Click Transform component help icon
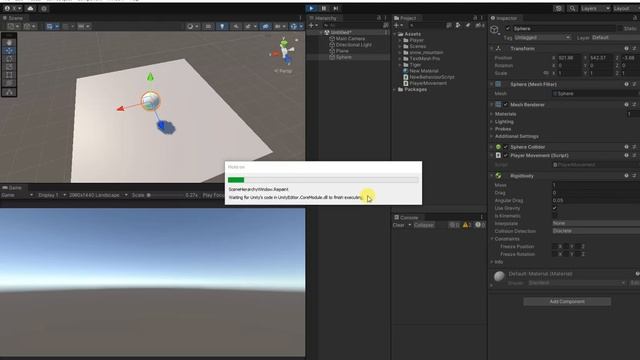This screenshot has height=360, width=640. click(x=626, y=49)
